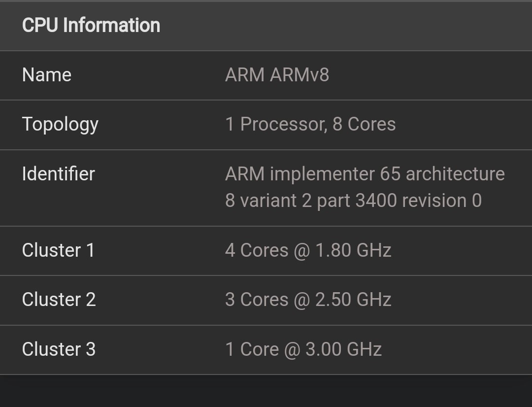Click the "3 Cores" cluster value

(256, 300)
